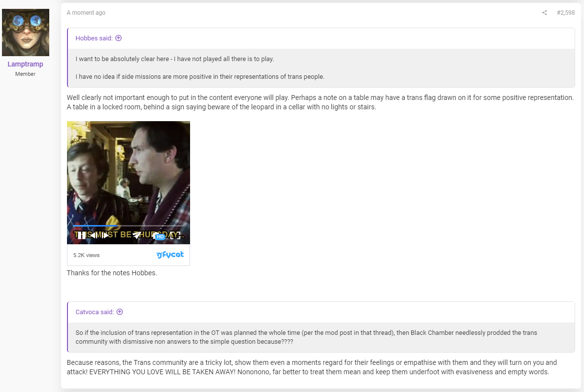Jump to Catvoca's original post via arrow icon

tap(120, 312)
